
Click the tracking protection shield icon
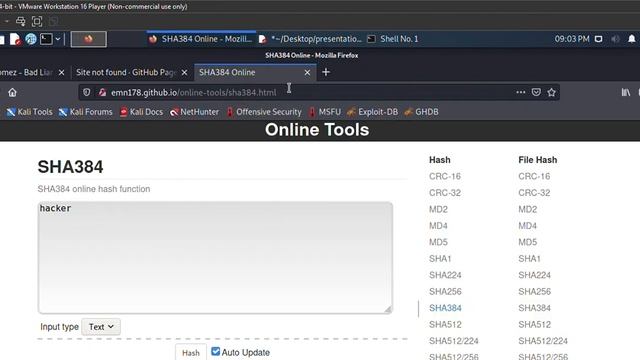click(87, 92)
